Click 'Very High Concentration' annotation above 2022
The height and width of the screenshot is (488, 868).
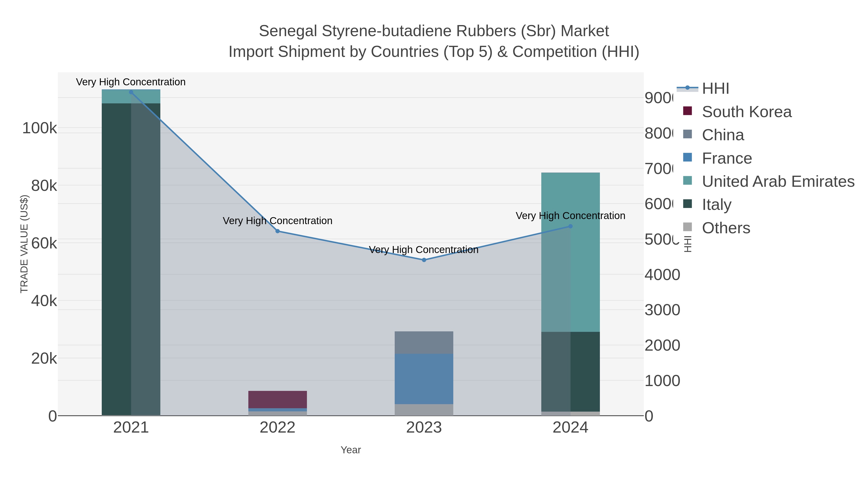point(278,221)
